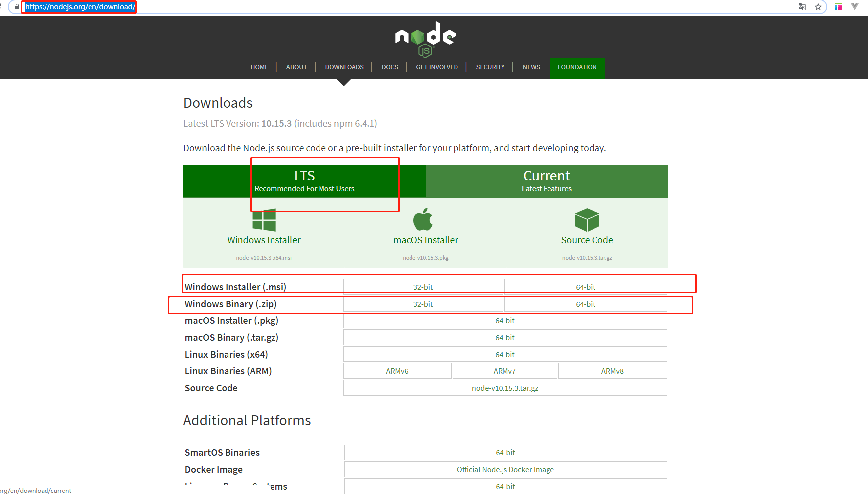868x494 pixels.
Task: Open the DOCS menu item
Action: (x=390, y=67)
